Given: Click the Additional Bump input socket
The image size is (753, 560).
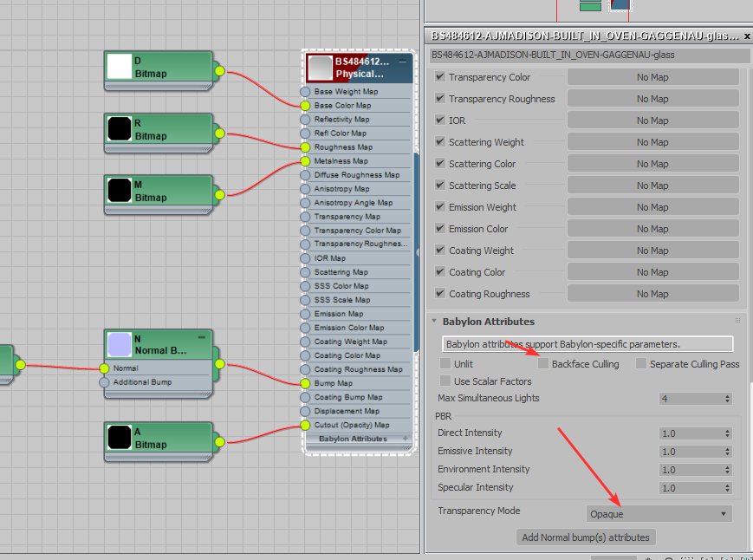Looking at the screenshot, I should click(x=104, y=382).
